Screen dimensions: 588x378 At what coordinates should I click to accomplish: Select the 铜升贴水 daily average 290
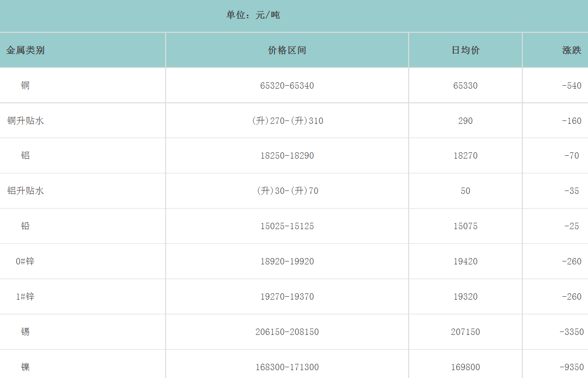(x=465, y=120)
